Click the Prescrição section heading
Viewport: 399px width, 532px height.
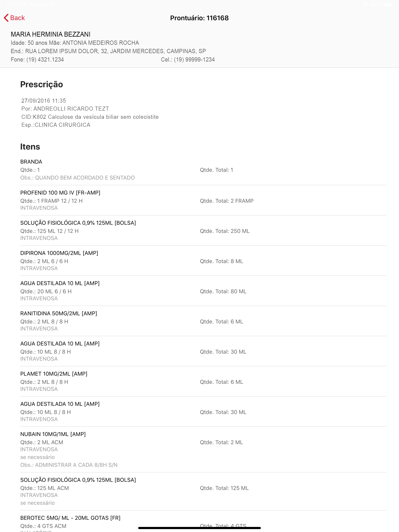(42, 85)
